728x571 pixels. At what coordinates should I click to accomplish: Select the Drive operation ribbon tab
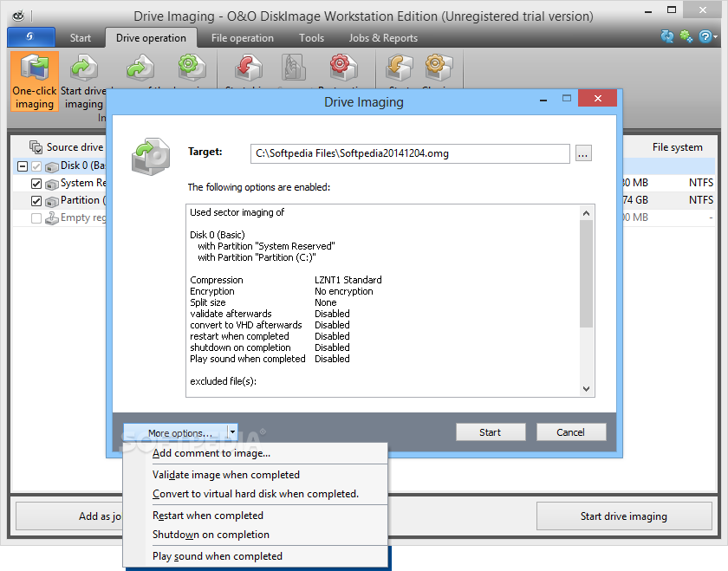pos(151,38)
